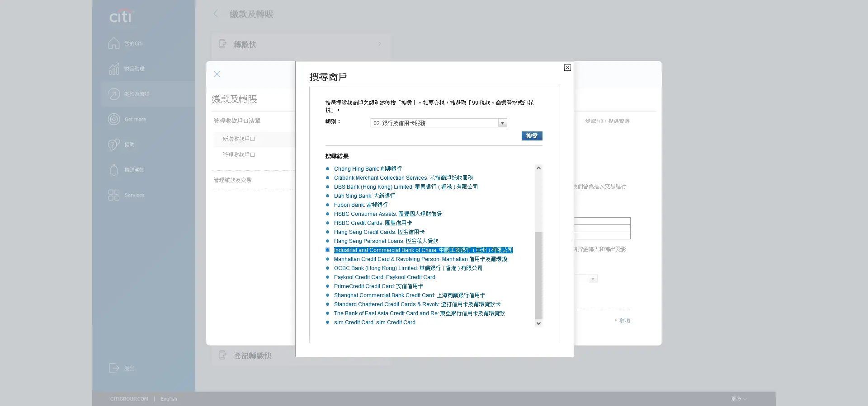Select Industrial and Commercial Bank of China
Image resolution: width=868 pixels, height=406 pixels.
click(423, 250)
